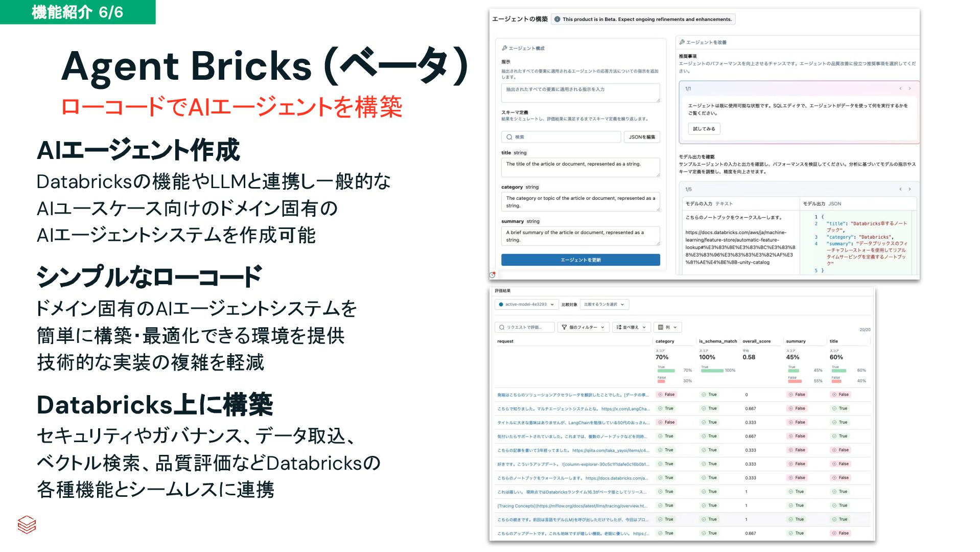The height and width of the screenshot is (552, 980).
Task: Click the clock icon below the agent config panel
Action: 492,275
